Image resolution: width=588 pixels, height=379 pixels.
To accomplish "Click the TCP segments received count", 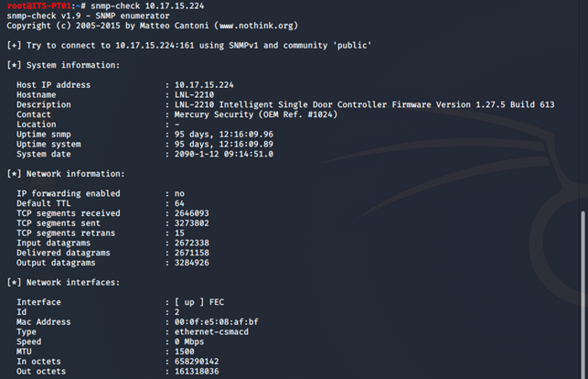I will 193,213.
